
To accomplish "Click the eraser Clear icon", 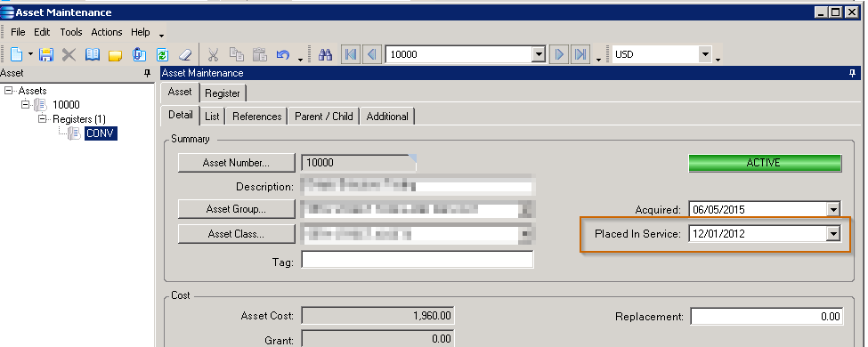I will click(x=185, y=54).
